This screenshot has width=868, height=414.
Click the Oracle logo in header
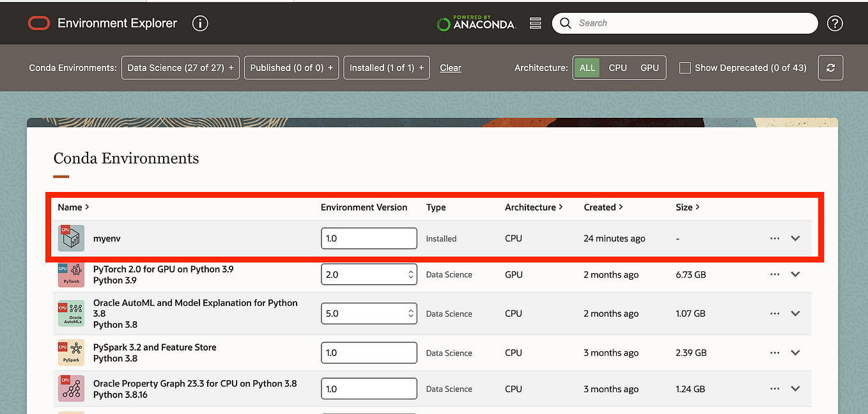(x=38, y=23)
